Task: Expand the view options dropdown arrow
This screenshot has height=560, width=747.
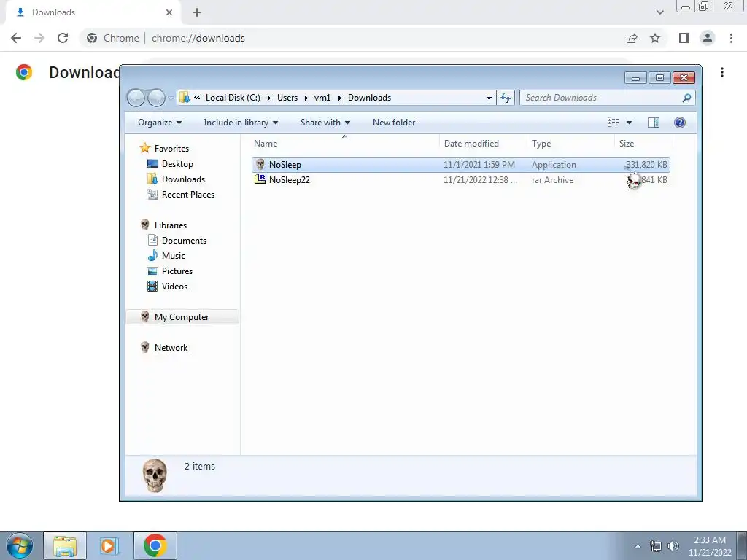Action: [x=629, y=122]
